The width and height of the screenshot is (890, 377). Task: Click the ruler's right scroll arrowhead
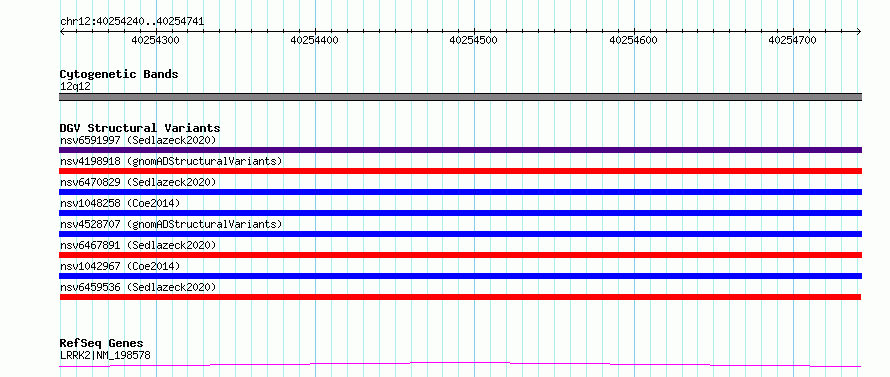pyautogui.click(x=858, y=31)
